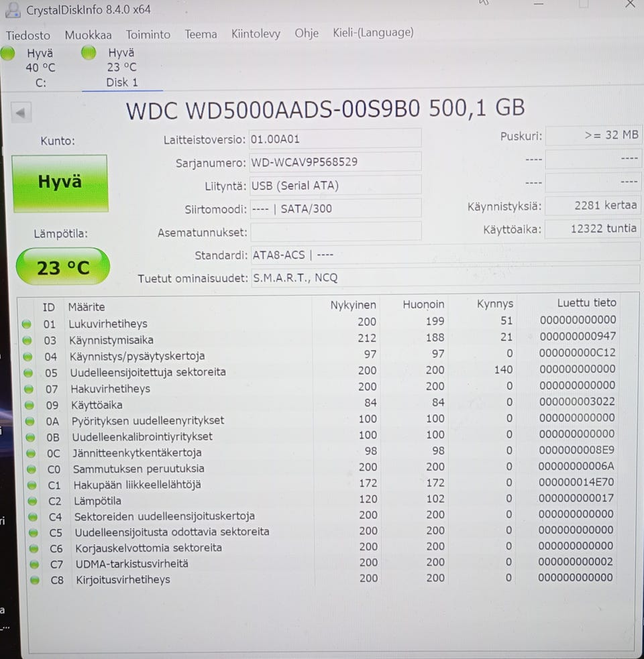Click the Luettu tieto column header
644x659 pixels.
(586, 302)
